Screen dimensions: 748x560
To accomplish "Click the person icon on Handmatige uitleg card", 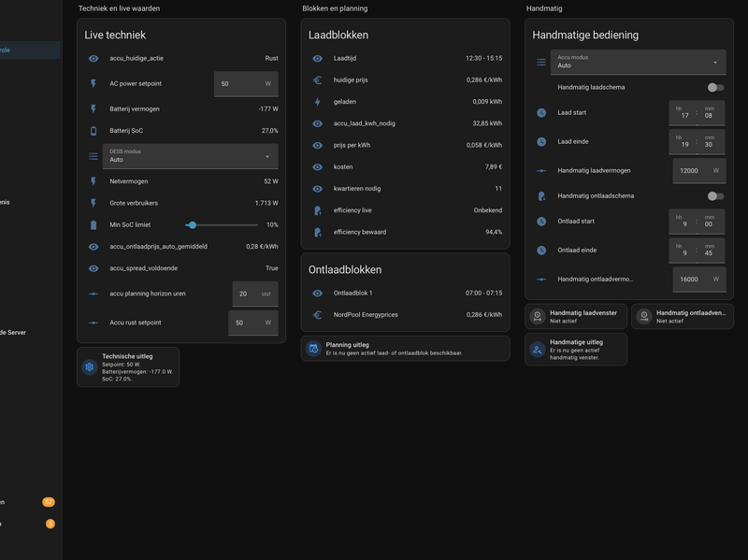I will 537,350.
